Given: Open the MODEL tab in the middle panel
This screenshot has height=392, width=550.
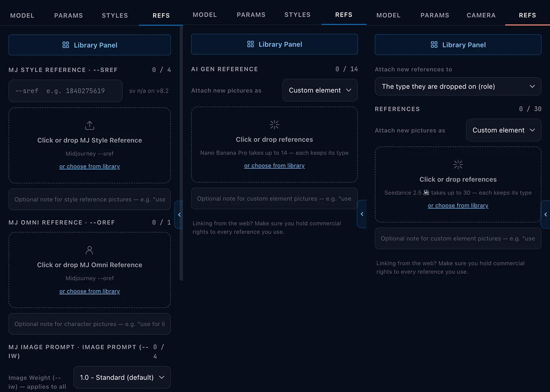Looking at the screenshot, I should point(204,15).
